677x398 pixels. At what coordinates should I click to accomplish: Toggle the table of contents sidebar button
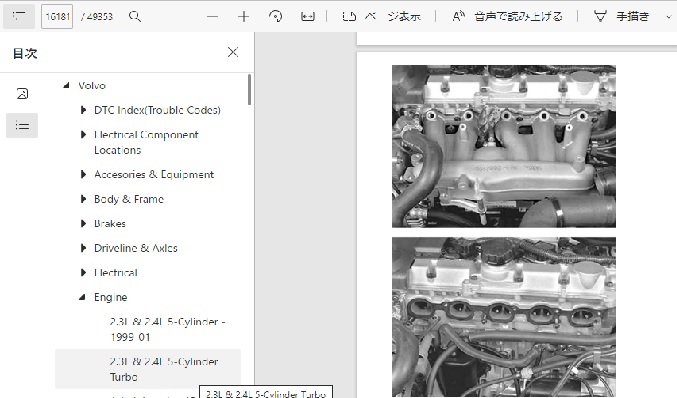point(19,16)
